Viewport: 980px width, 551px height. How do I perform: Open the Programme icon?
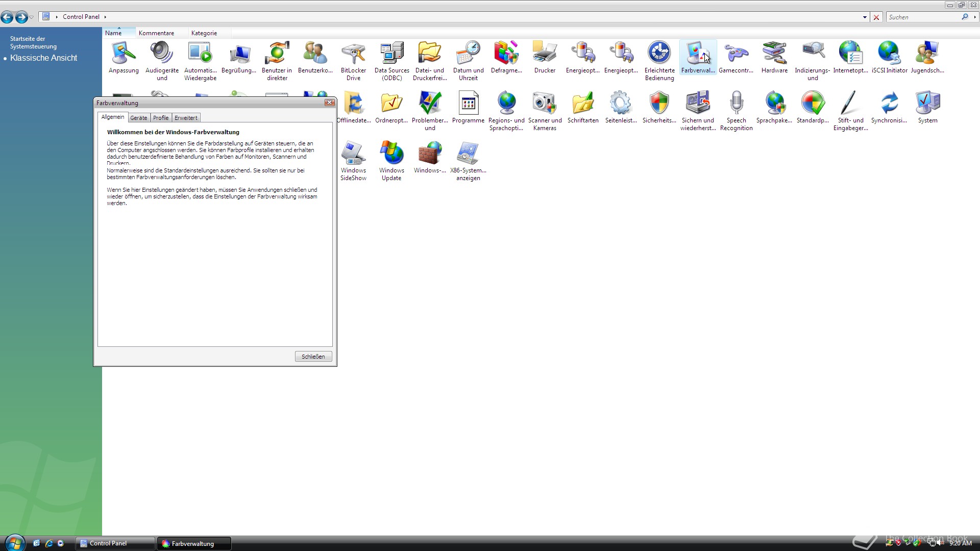[468, 107]
